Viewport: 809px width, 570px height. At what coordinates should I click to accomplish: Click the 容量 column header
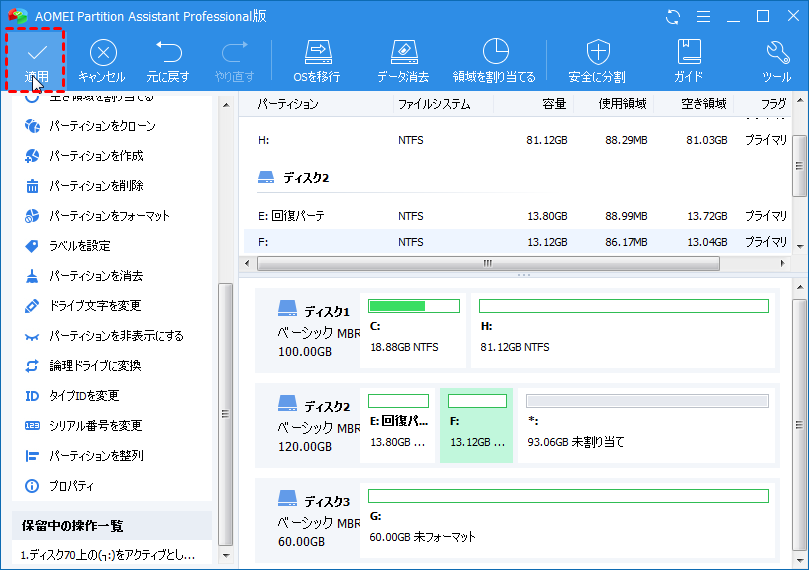(x=555, y=104)
